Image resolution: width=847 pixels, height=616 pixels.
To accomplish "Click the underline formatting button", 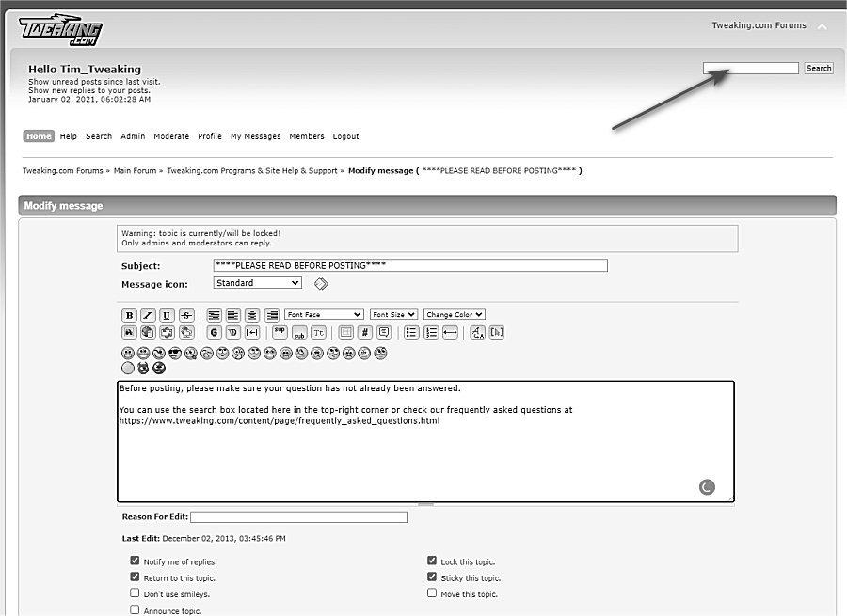I will coord(167,315).
